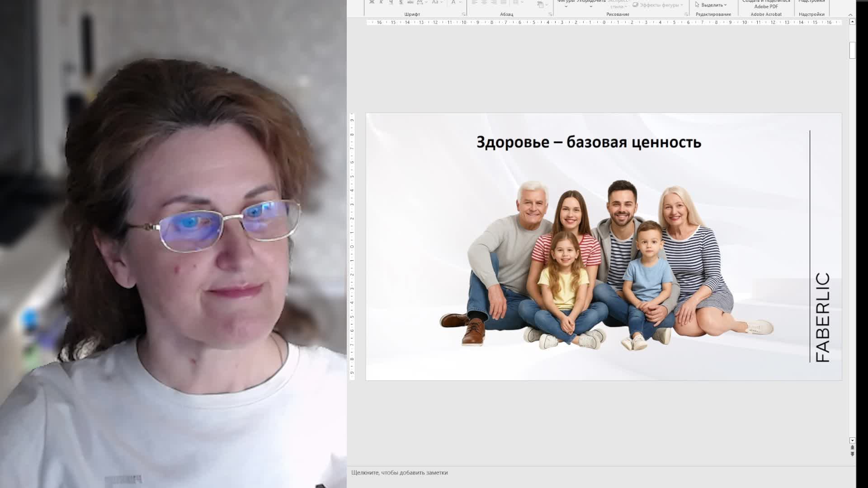The image size is (868, 488).
Task: Go to next slide double-arrow button
Action: [x=852, y=454]
